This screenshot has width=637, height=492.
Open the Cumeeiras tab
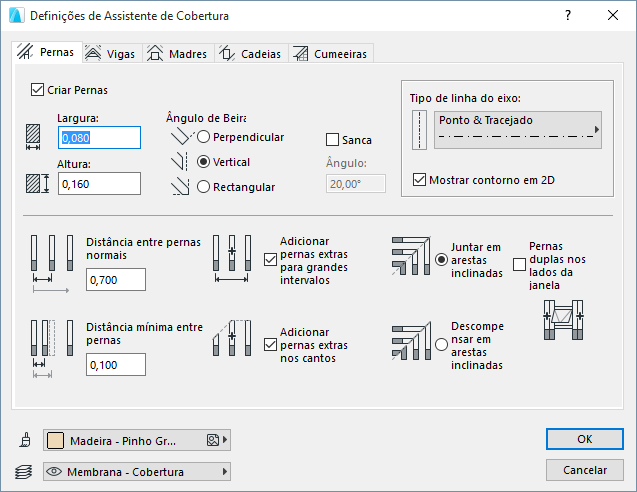point(332,53)
